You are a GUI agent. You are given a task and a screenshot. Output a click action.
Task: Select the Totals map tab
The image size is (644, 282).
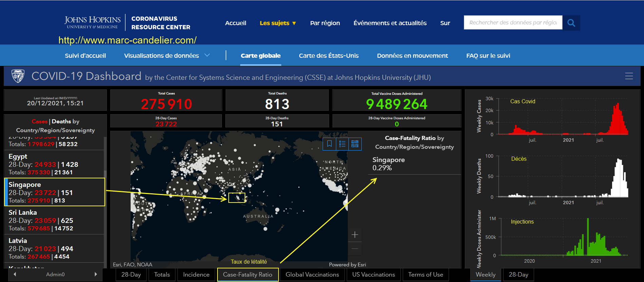point(162,275)
